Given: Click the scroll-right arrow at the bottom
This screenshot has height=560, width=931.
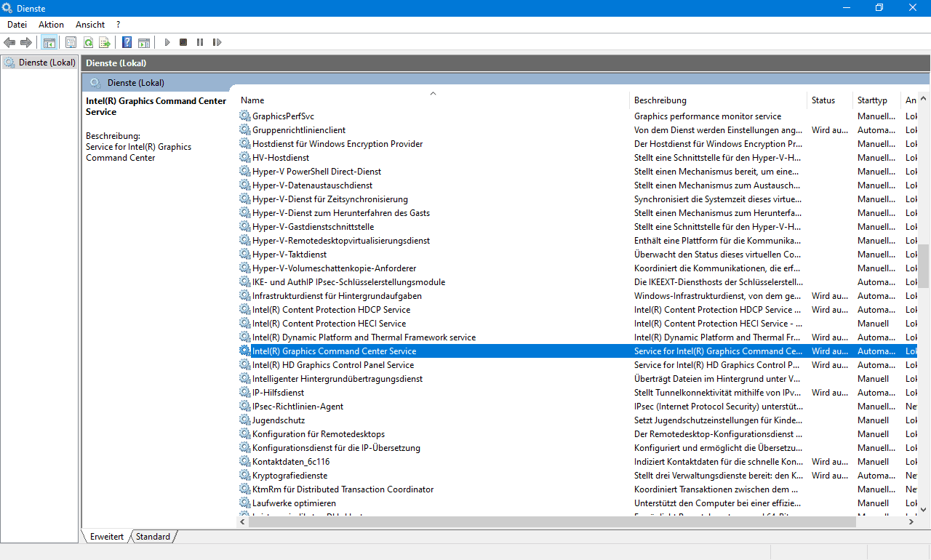Looking at the screenshot, I should [911, 521].
